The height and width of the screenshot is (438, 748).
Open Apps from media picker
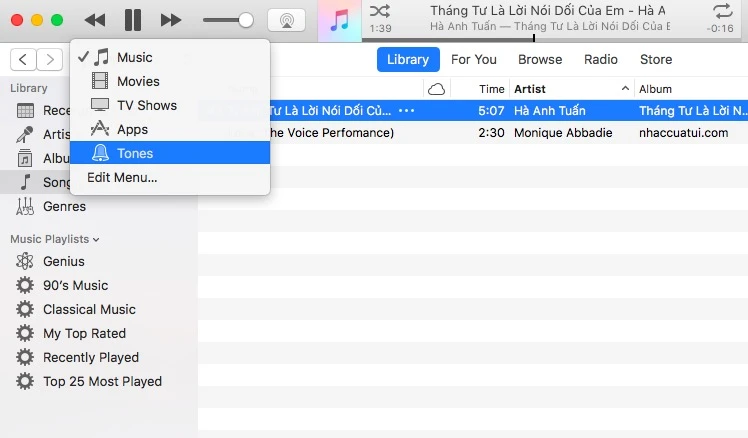[x=132, y=129]
